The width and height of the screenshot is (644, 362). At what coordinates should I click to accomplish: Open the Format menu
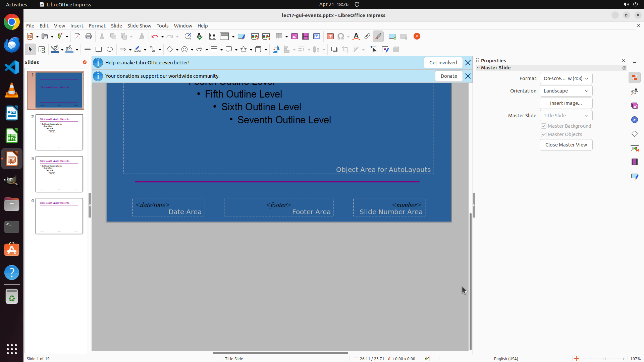97,26
